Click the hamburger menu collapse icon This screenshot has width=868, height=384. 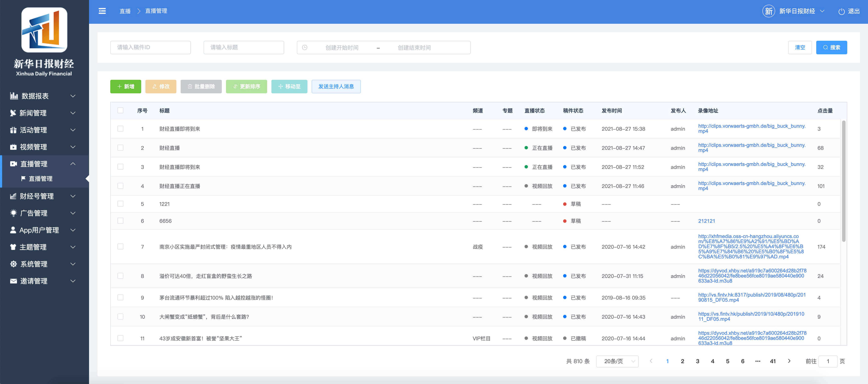click(102, 11)
